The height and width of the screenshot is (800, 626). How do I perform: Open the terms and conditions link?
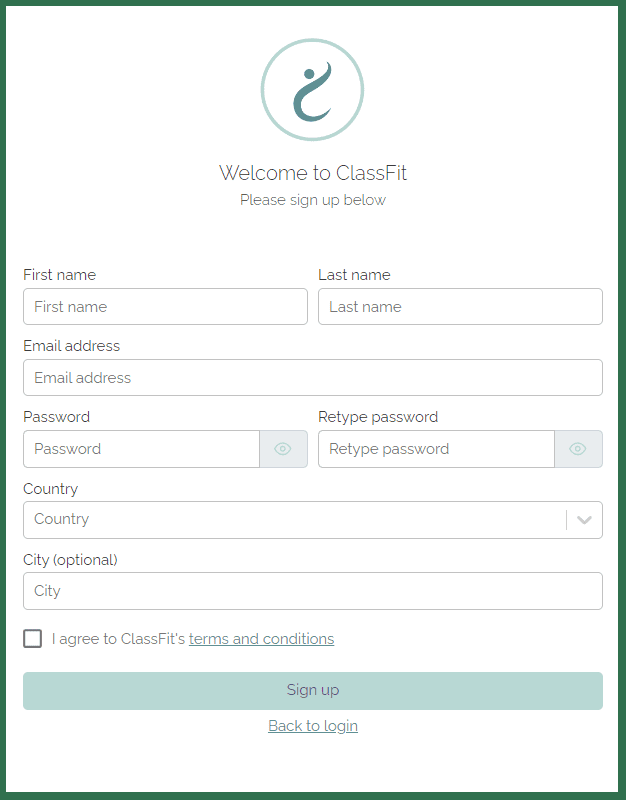[261, 639]
